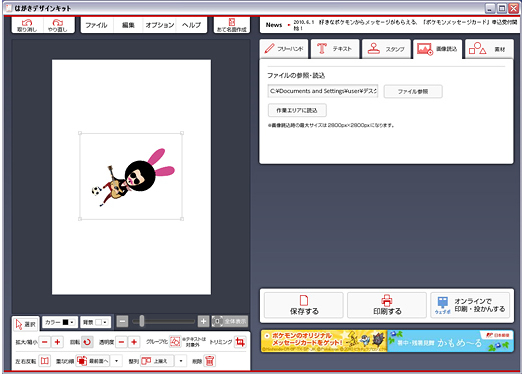The image size is (522, 374).
Task: Click the top-right image resize handle
Action: [182, 133]
